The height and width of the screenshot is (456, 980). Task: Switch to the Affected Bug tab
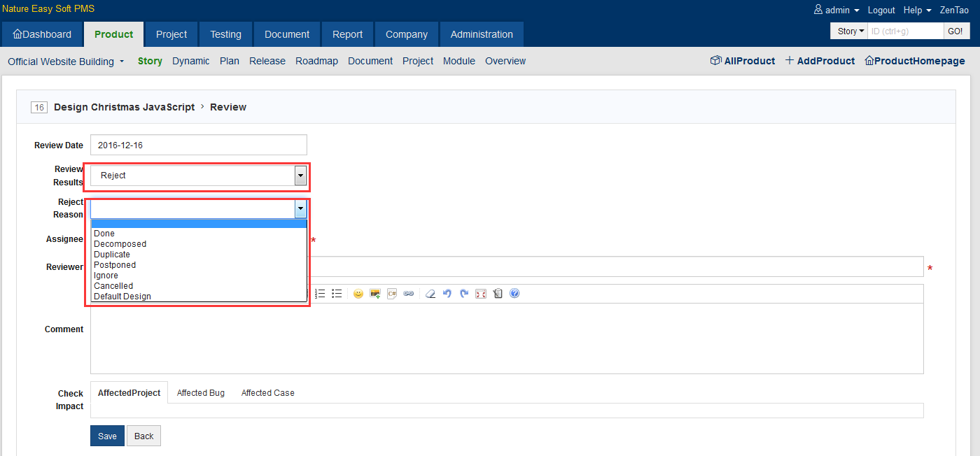pyautogui.click(x=201, y=393)
